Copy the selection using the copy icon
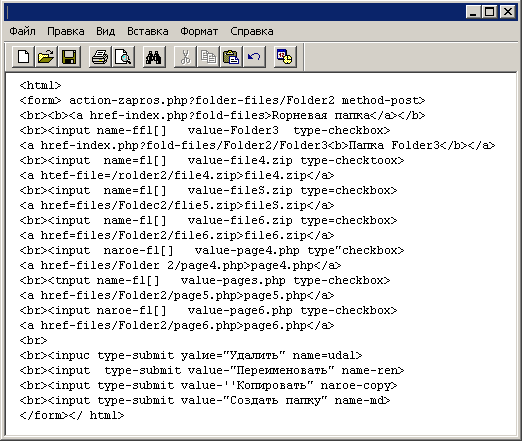This screenshot has width=522, height=441. click(208, 57)
